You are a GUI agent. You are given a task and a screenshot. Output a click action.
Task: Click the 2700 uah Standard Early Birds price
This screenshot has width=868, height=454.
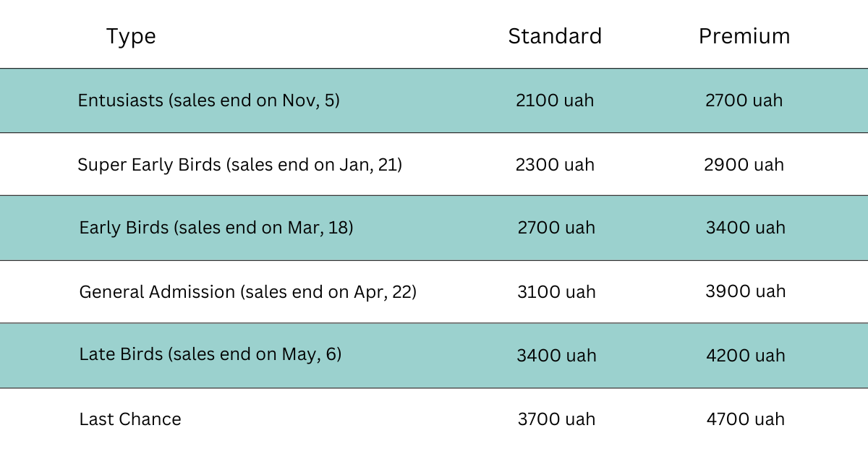[x=556, y=228]
